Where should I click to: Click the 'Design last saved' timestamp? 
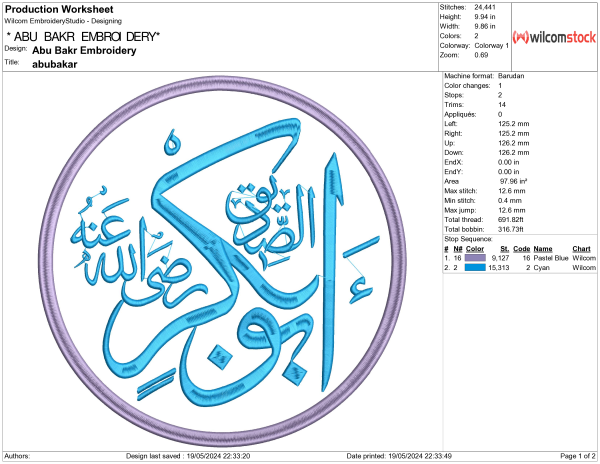(188, 456)
